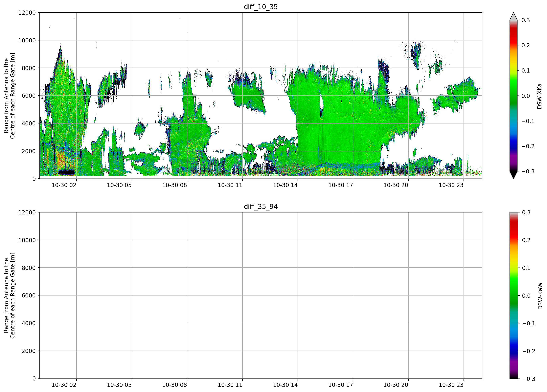Click the top plot's range y-axis title
The width and height of the screenshot is (547, 392).
coord(9,96)
